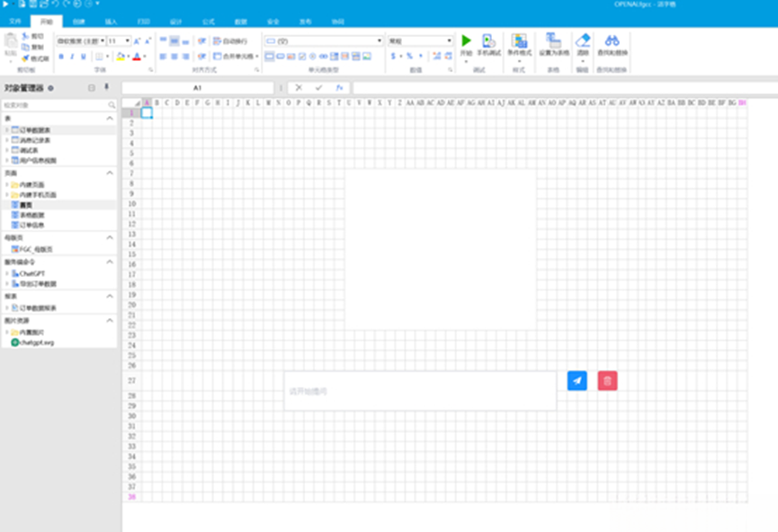Image resolution: width=778 pixels, height=532 pixels.
Task: Click the blue send paper-plane button
Action: click(x=577, y=381)
